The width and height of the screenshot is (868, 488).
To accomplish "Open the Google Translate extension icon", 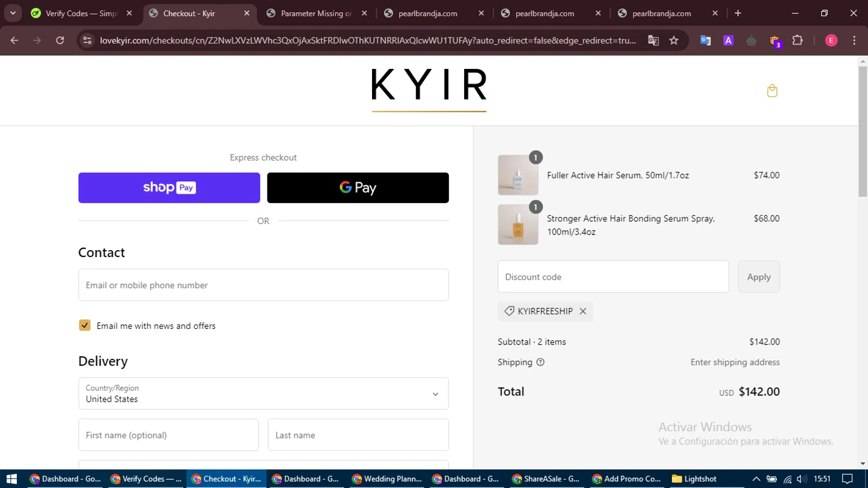I will coord(705,41).
